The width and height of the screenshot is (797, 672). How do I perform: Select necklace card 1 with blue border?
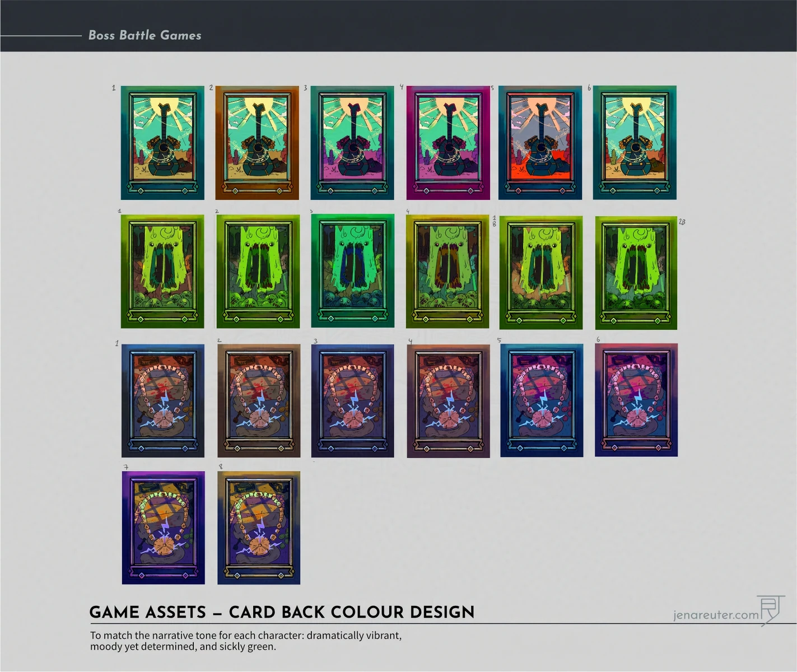163,401
